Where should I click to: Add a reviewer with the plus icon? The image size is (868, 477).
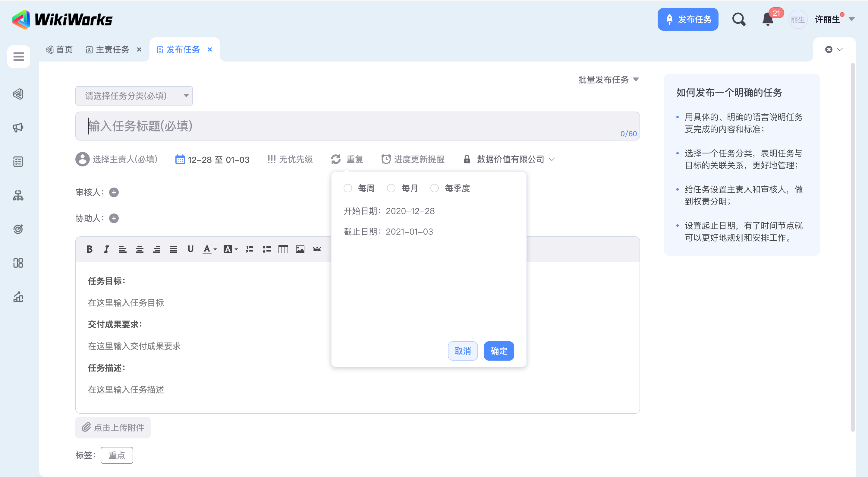point(114,192)
